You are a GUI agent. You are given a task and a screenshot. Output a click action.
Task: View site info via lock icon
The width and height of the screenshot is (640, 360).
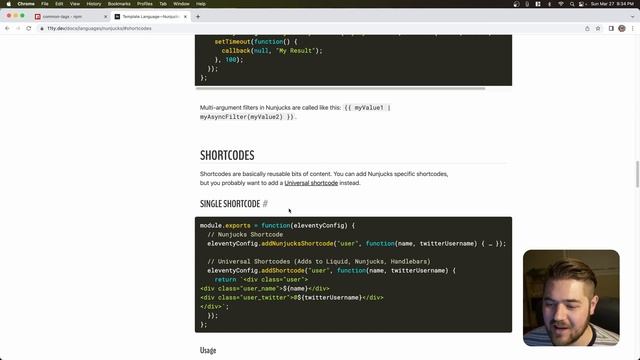(x=42, y=29)
